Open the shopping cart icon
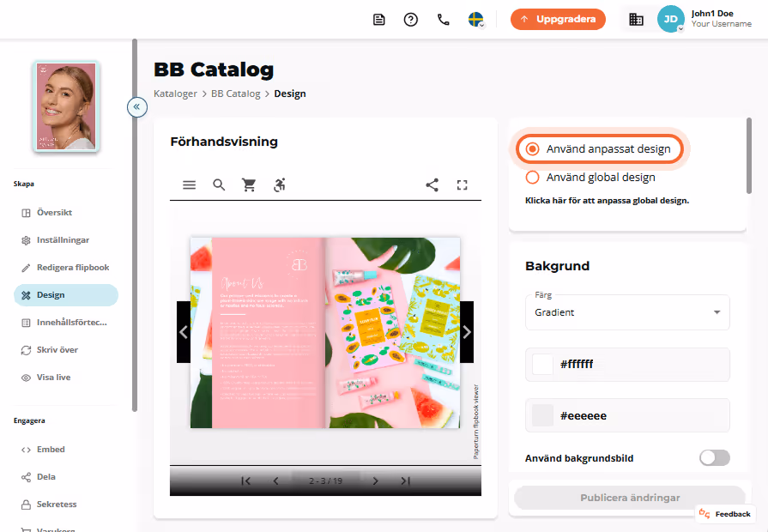Screen dimensions: 768x532 [x=249, y=184]
